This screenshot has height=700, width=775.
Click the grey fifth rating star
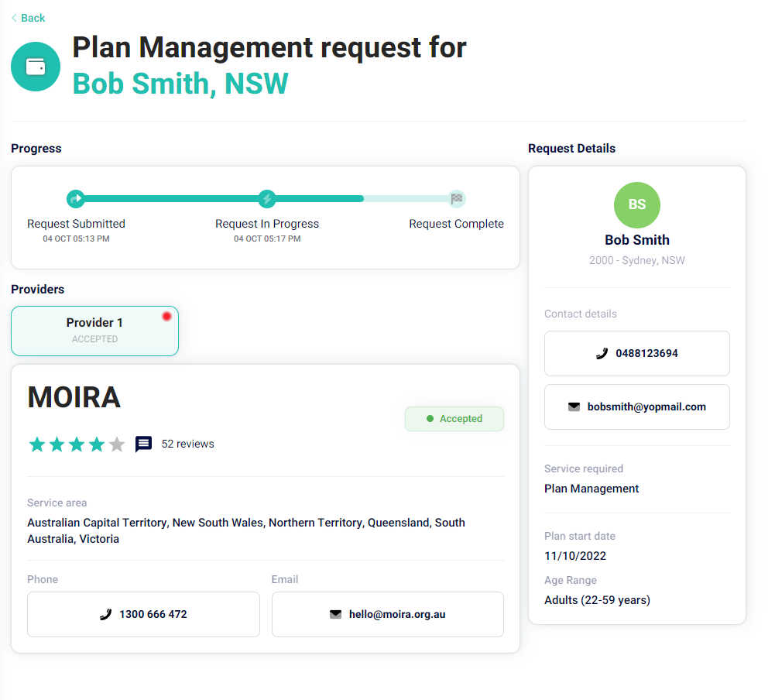[117, 444]
